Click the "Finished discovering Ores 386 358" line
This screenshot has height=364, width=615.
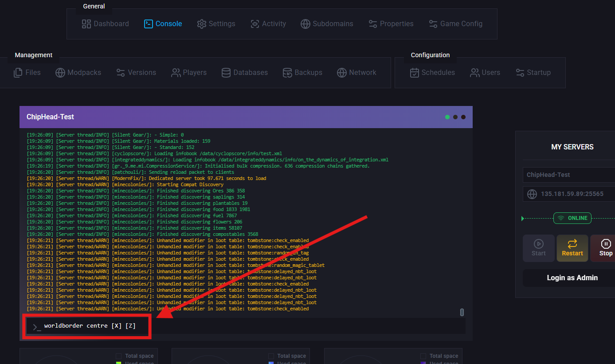136,191
